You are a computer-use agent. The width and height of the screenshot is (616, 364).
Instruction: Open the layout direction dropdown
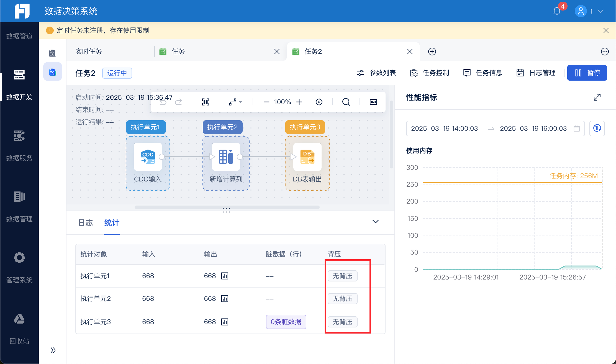(235, 102)
